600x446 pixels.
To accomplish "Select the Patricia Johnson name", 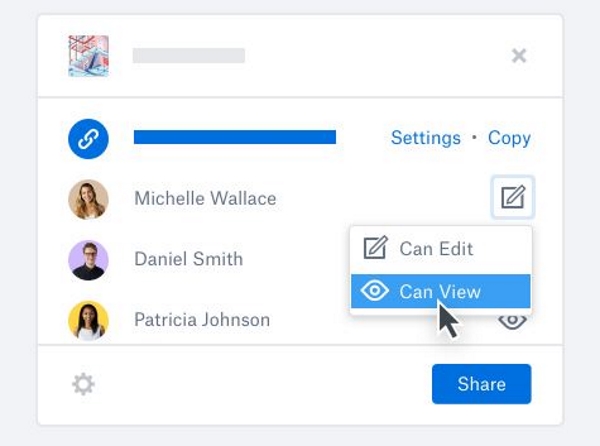I will pos(202,320).
